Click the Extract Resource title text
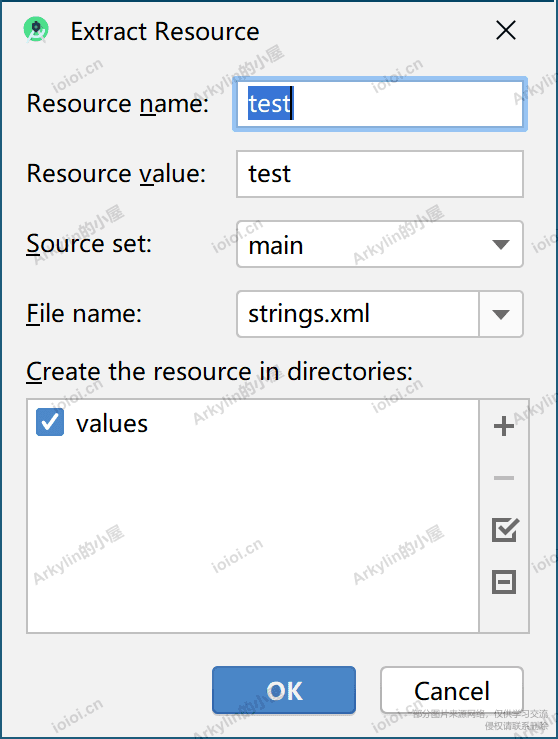 point(165,32)
